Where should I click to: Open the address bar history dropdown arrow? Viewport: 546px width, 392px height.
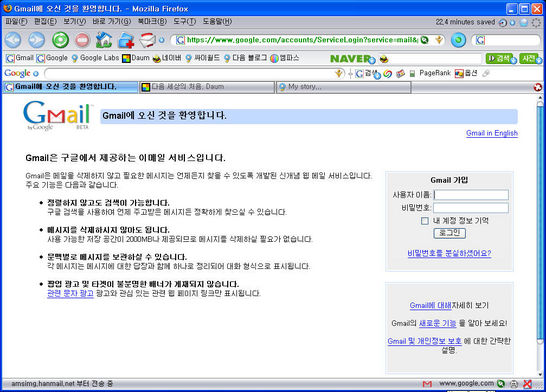coord(439,40)
